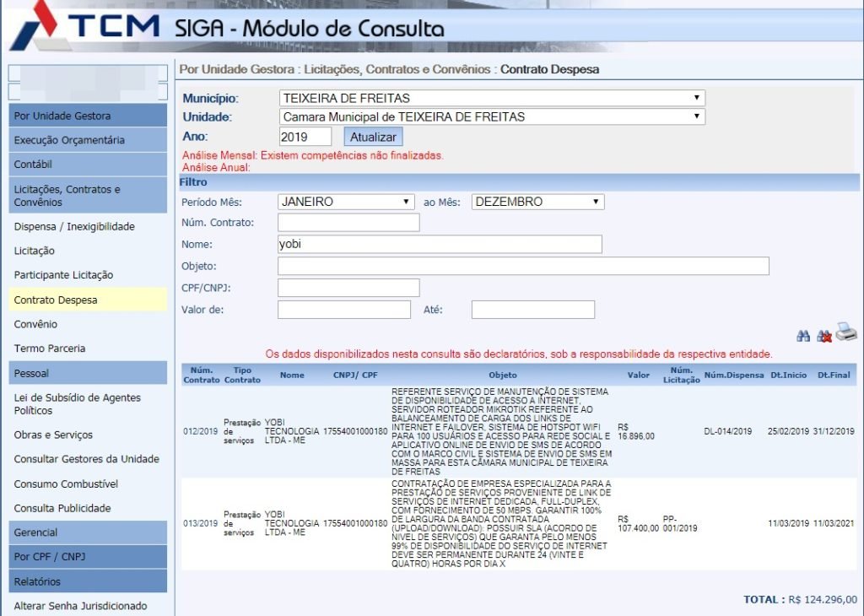Click the CPF/CNPJ input field
Screen dimensions: 864x616
348,288
